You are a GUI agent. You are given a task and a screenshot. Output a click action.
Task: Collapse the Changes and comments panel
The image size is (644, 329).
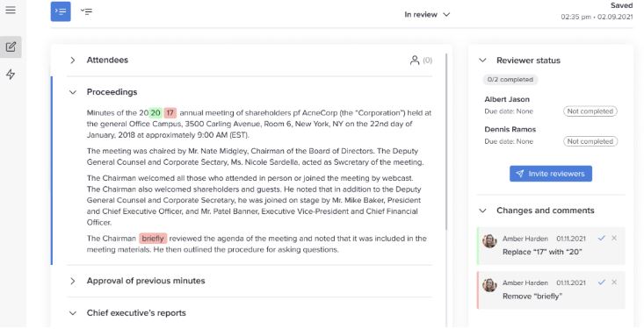tap(483, 211)
